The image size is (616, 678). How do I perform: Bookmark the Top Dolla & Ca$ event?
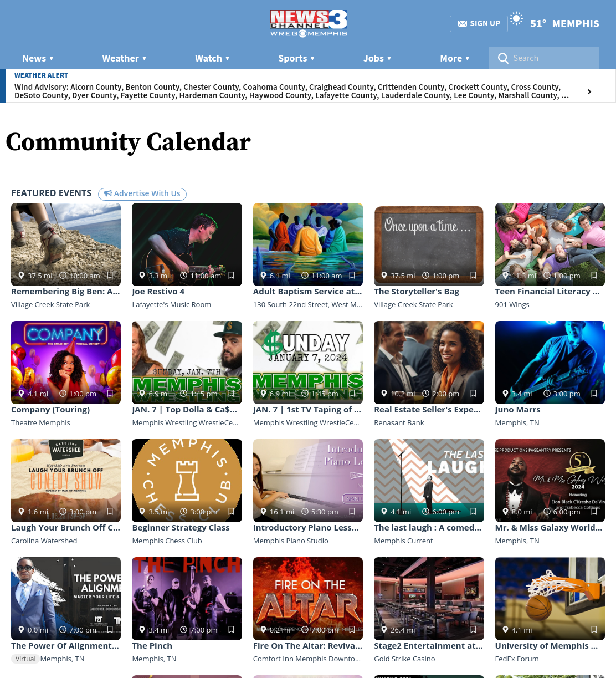coord(232,394)
